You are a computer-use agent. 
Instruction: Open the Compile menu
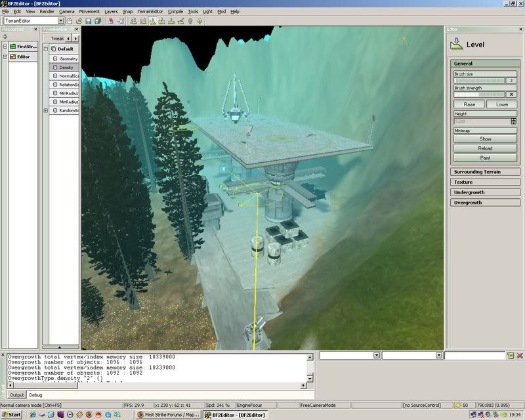click(175, 11)
